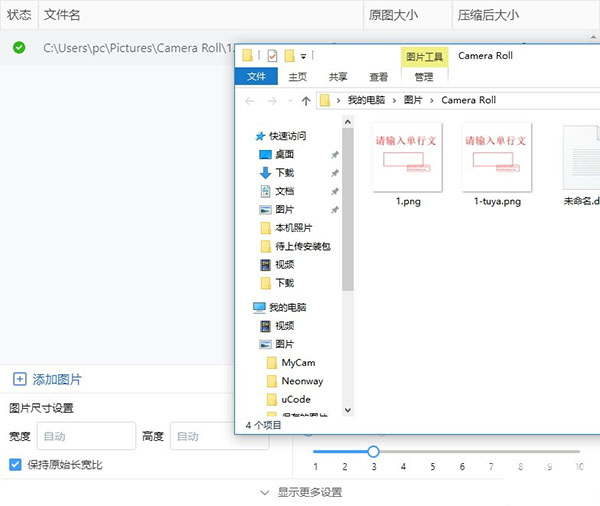
Task: Click the back navigation arrow
Action: click(x=248, y=101)
